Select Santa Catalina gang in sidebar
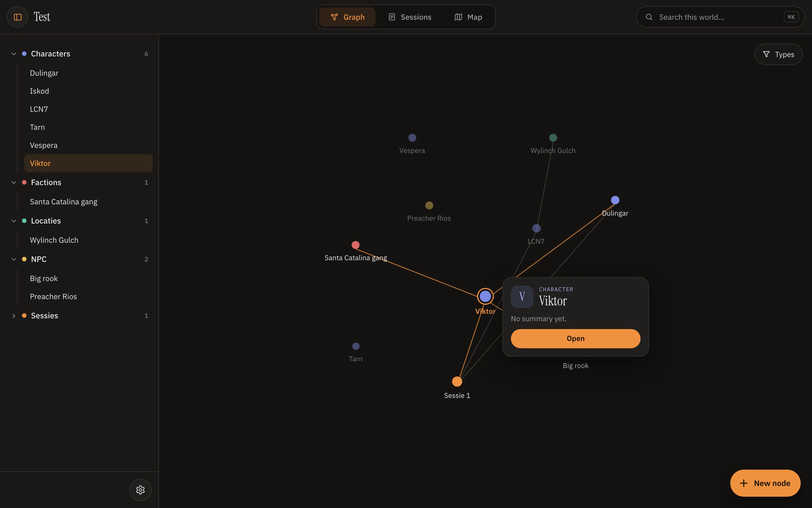This screenshot has width=812, height=508. 88,202
